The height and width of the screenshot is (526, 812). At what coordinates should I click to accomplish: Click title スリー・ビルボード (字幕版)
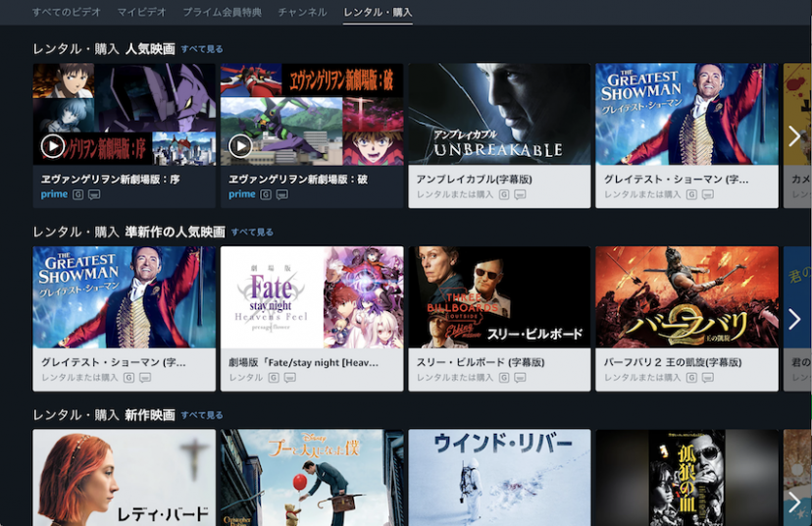tap(481, 362)
